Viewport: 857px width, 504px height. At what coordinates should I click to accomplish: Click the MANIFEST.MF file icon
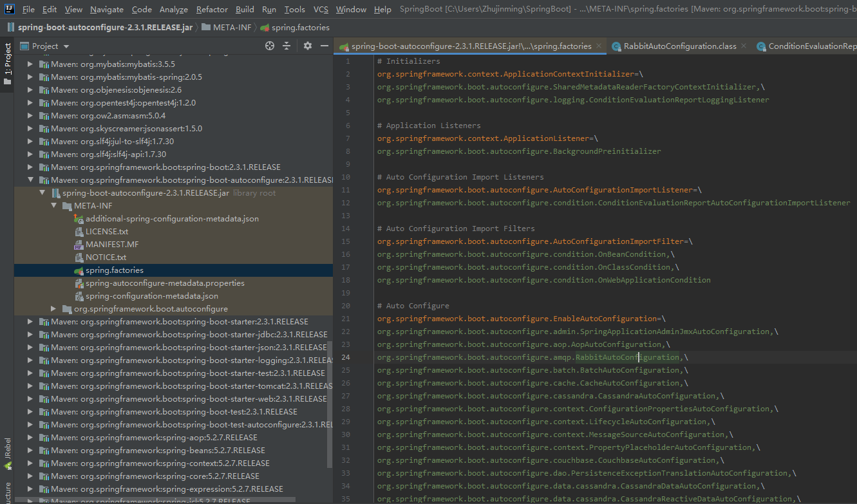pyautogui.click(x=79, y=245)
